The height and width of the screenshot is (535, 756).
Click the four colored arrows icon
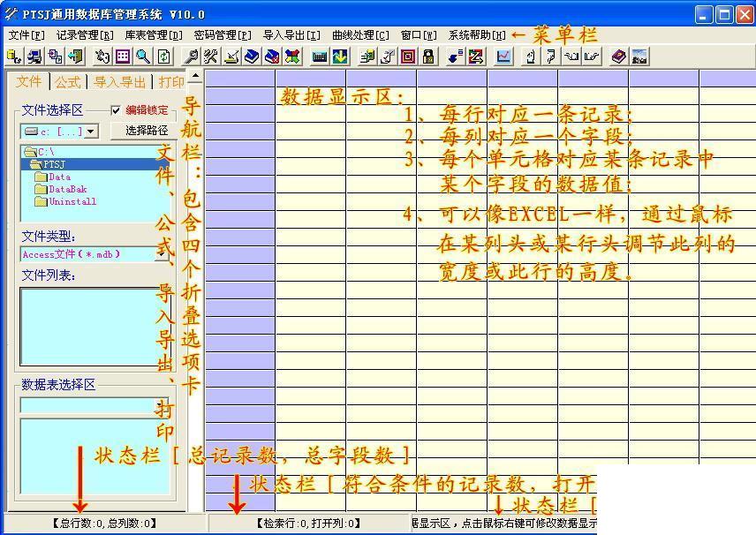(292, 57)
